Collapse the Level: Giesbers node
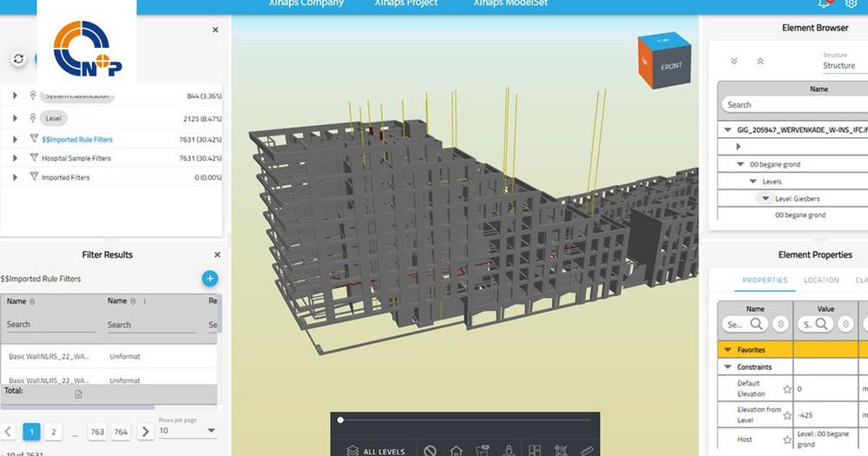868x456 pixels. pyautogui.click(x=766, y=198)
